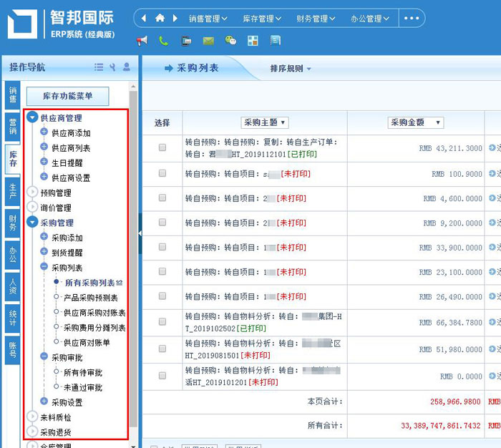Switch to the 财务 side tab

13,223
